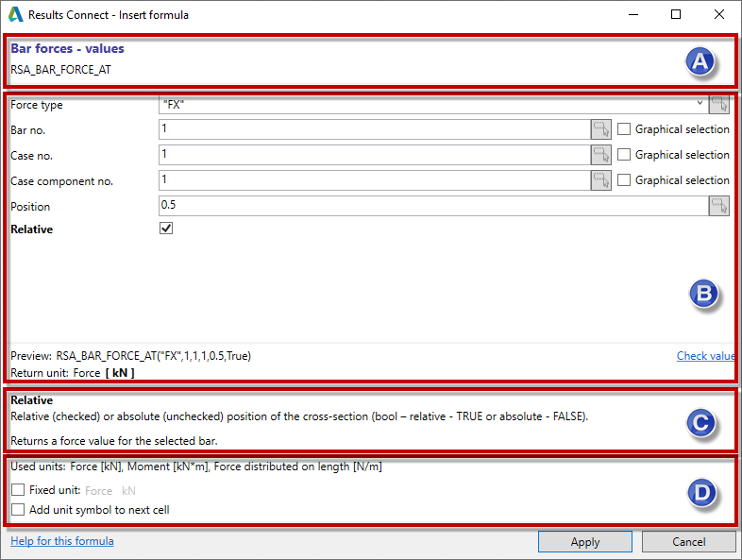Image resolution: width=742 pixels, height=560 pixels.
Task: Maximize the Insert formula window
Action: 676,14
